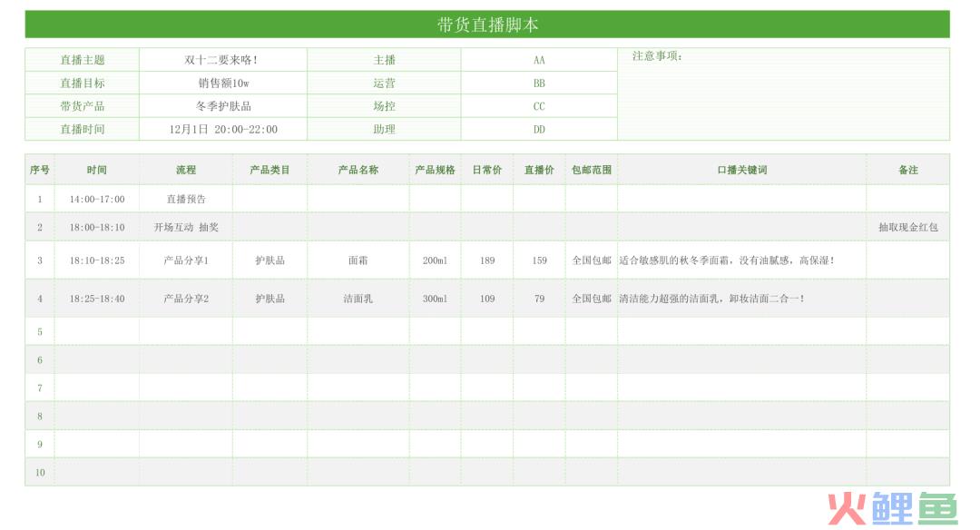Select row number 6 cell

click(x=39, y=359)
